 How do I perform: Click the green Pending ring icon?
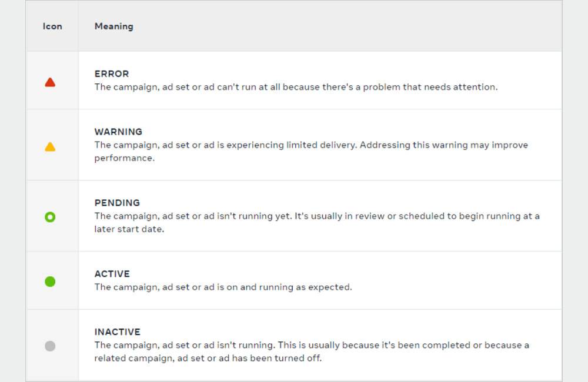click(50, 217)
